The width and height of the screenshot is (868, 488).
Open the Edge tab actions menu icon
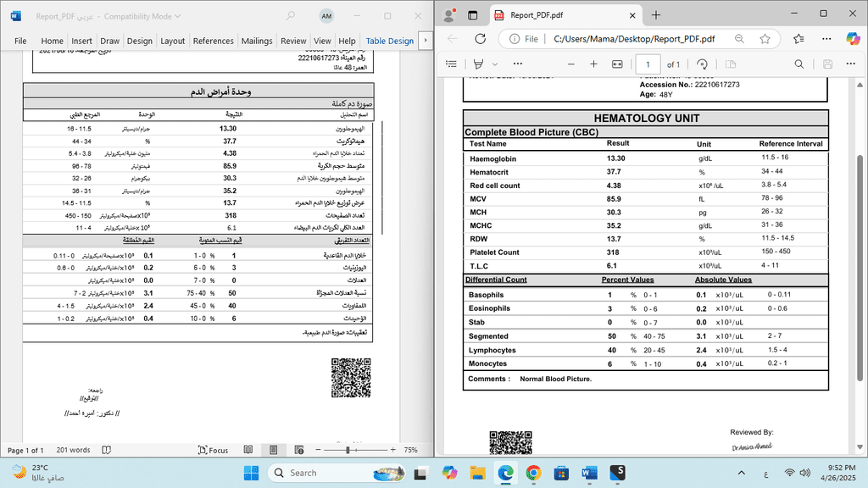click(472, 15)
